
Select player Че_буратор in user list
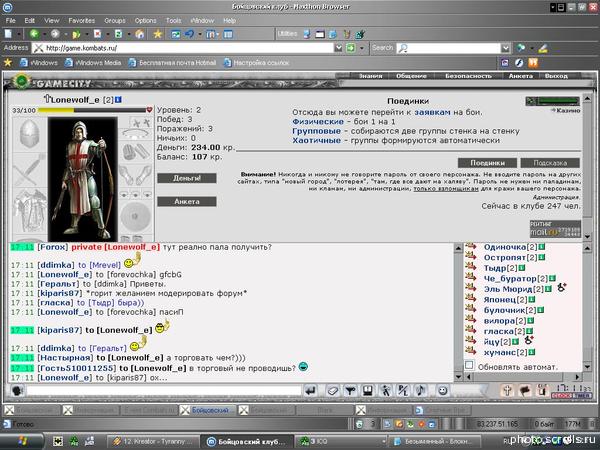click(510, 279)
